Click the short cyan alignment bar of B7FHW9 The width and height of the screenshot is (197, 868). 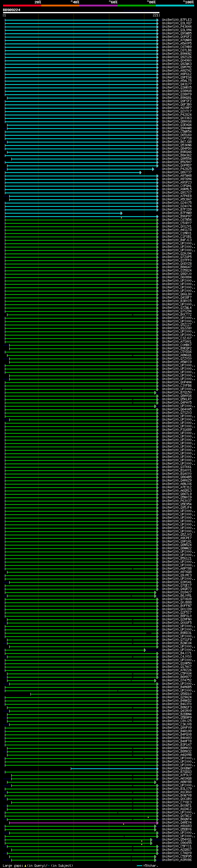(x=64, y=213)
